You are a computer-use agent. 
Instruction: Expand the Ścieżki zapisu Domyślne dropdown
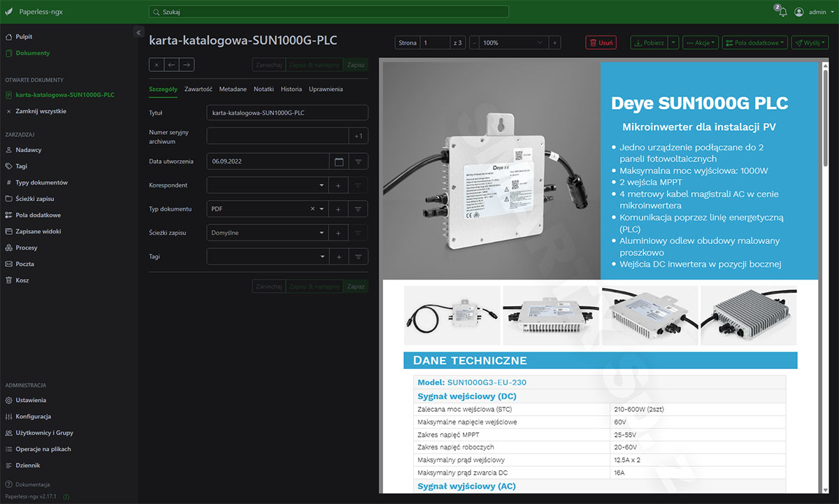tap(322, 233)
